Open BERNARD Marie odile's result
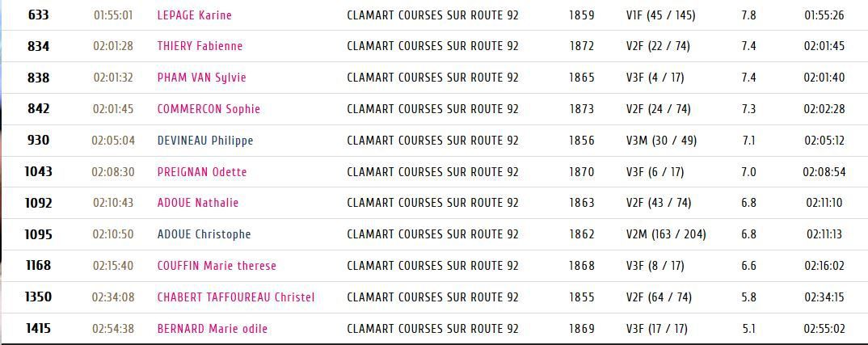This screenshot has height=345, width=868. [212, 329]
